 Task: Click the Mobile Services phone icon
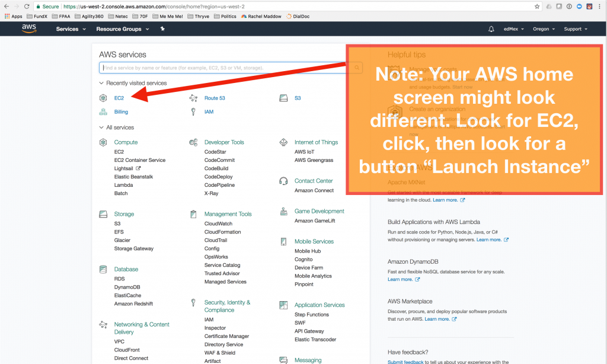click(283, 242)
